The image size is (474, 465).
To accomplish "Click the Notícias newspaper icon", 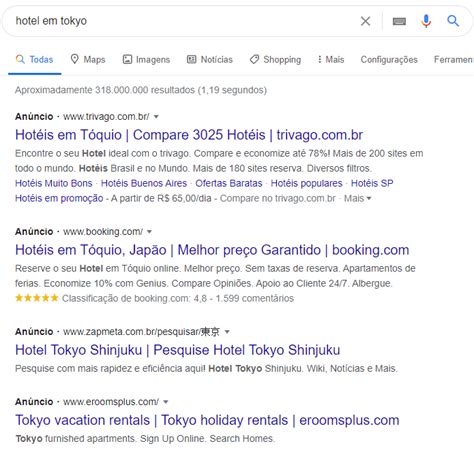I will pyautogui.click(x=192, y=59).
